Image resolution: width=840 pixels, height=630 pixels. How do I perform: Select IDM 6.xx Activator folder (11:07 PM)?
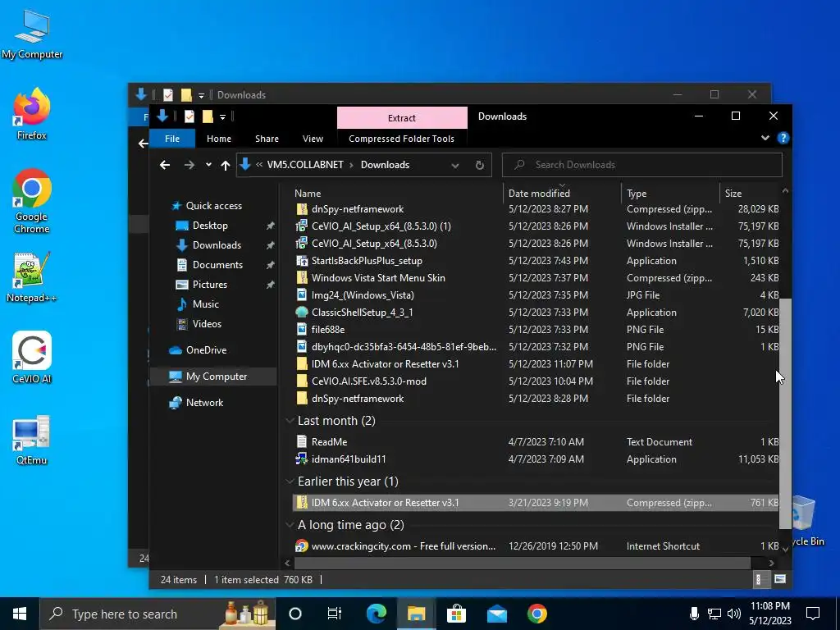click(x=536, y=363)
